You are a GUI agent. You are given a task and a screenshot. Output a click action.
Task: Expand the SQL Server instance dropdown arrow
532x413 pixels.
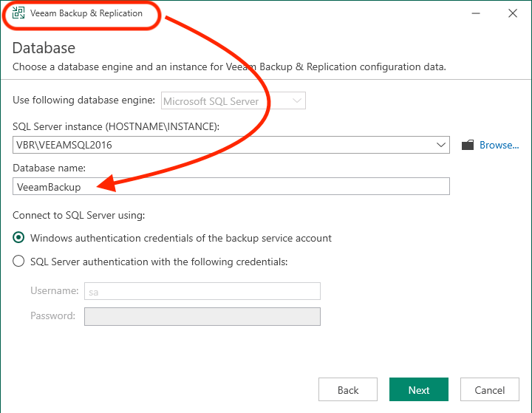pos(440,145)
